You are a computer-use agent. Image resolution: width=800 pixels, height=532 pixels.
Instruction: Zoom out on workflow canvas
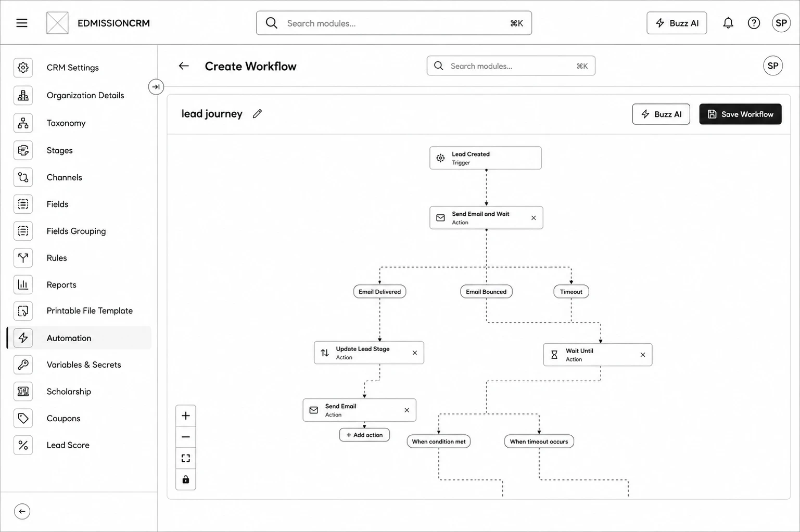tap(186, 437)
